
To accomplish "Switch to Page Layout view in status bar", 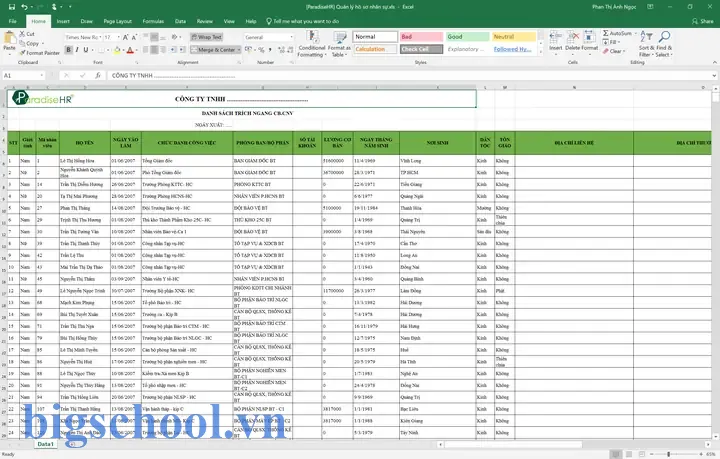I will (629, 454).
